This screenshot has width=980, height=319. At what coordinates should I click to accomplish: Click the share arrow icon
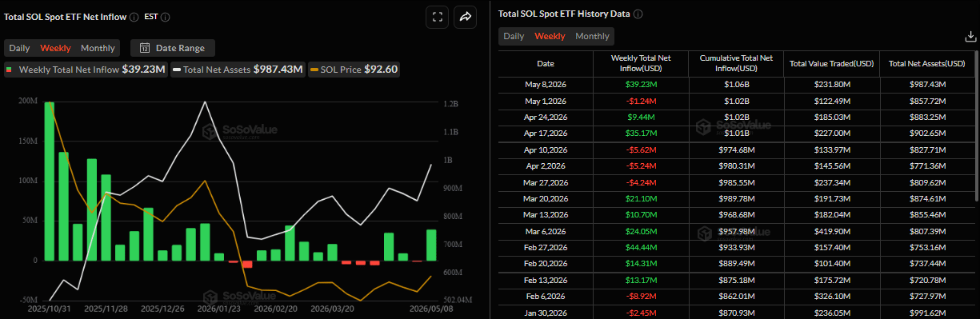(x=466, y=16)
